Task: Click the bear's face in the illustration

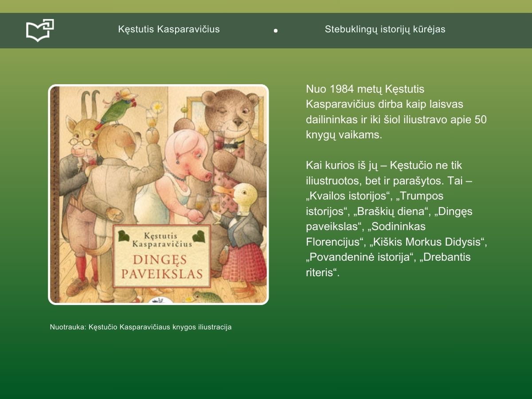Action: [x=234, y=111]
